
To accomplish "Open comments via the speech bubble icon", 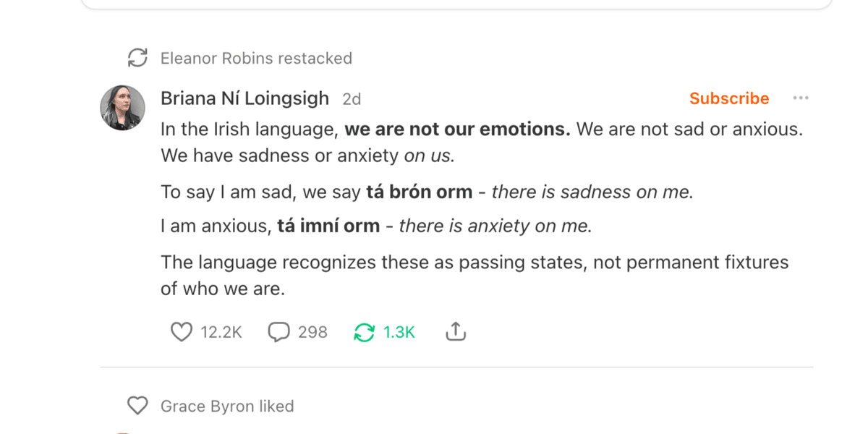I will pos(278,332).
